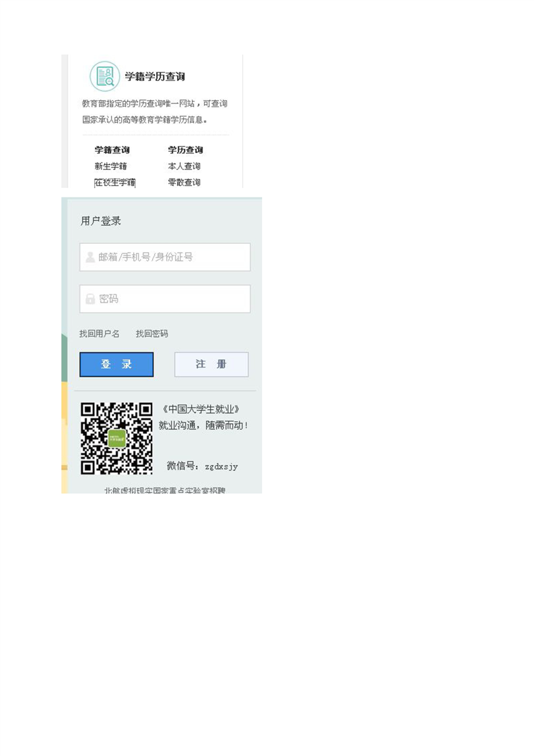This screenshot has width=534, height=756.
Task: Open the WeChat QR code image
Action: coord(116,439)
